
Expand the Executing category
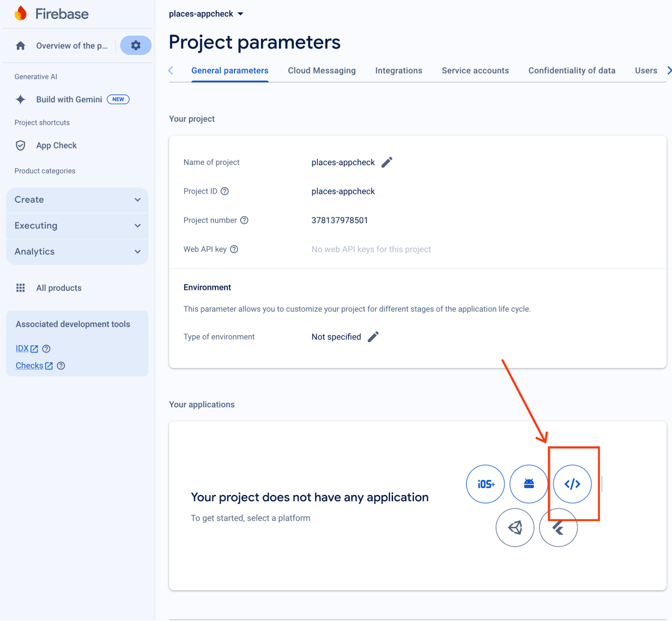(x=77, y=226)
